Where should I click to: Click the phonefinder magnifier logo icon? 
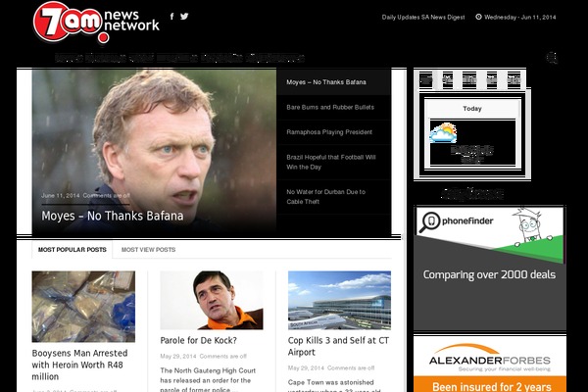coord(429,221)
